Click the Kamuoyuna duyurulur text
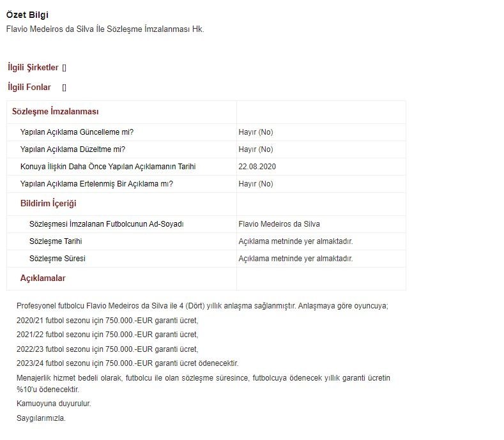The width and height of the screenshot is (504, 440). click(x=54, y=404)
